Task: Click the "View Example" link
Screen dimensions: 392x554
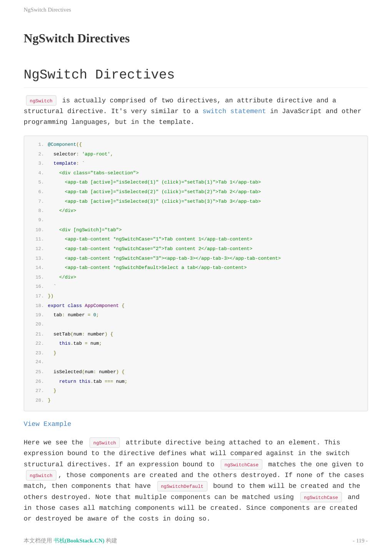Action: click(x=47, y=424)
